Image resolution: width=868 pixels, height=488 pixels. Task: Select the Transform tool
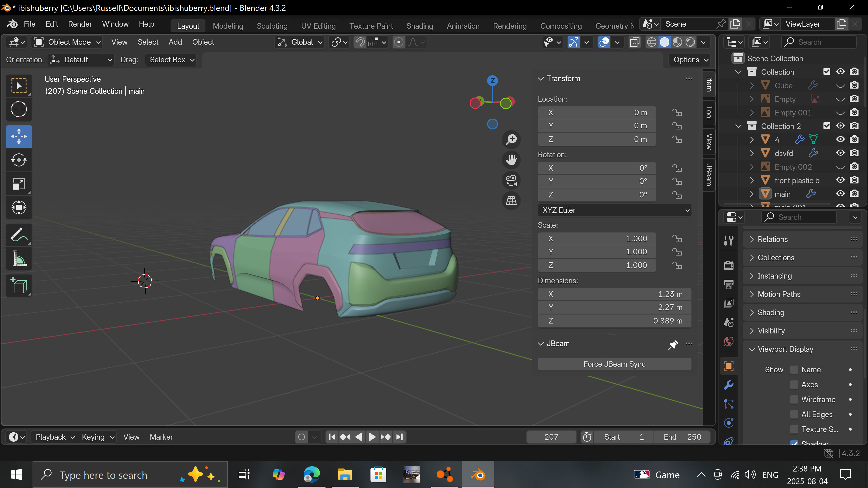point(19,207)
